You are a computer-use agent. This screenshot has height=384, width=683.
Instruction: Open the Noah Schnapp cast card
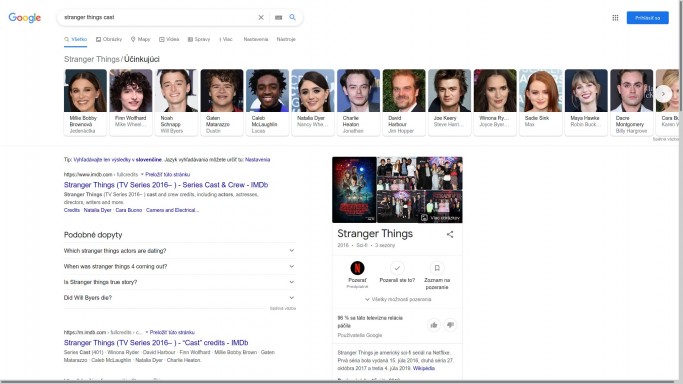176,102
